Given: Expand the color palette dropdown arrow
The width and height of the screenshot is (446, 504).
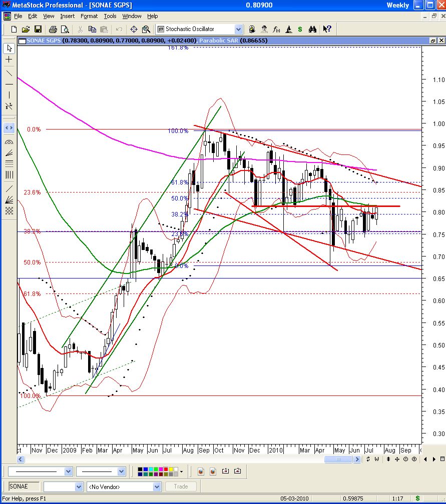Looking at the screenshot, I should tap(182, 471).
